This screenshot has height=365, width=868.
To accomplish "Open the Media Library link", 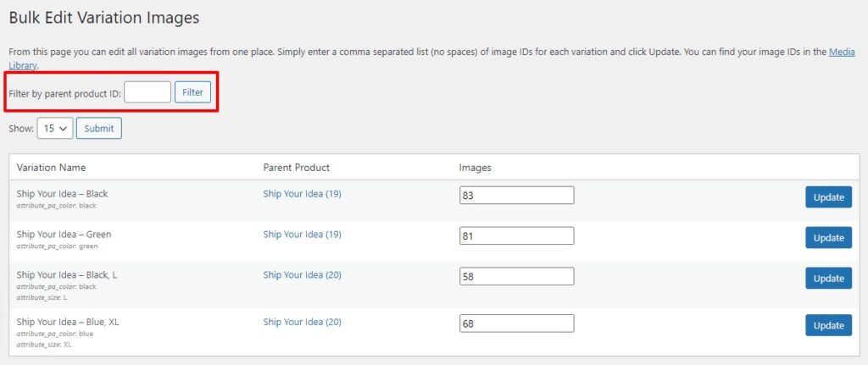I will pos(843,53).
